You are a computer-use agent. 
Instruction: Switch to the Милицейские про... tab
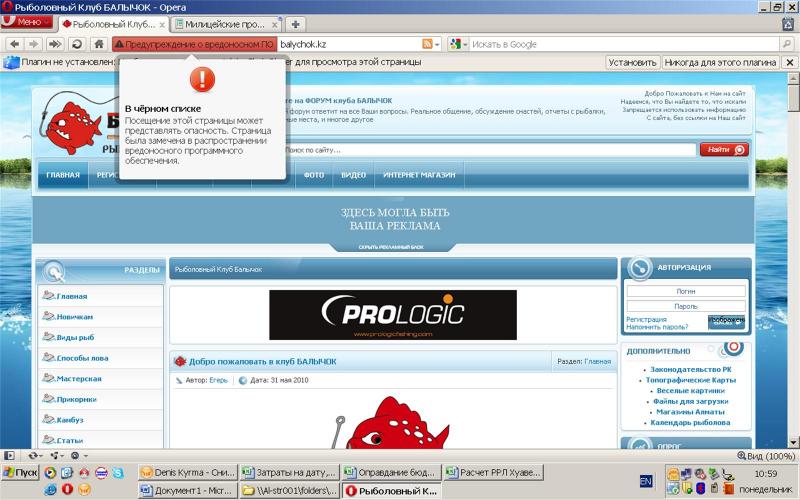(218, 22)
